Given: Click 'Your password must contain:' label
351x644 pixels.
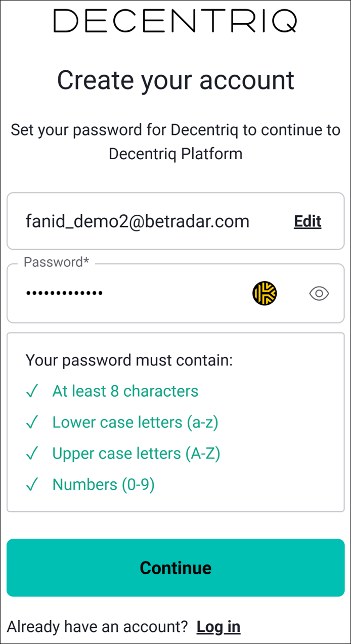Looking at the screenshot, I should [x=129, y=360].
